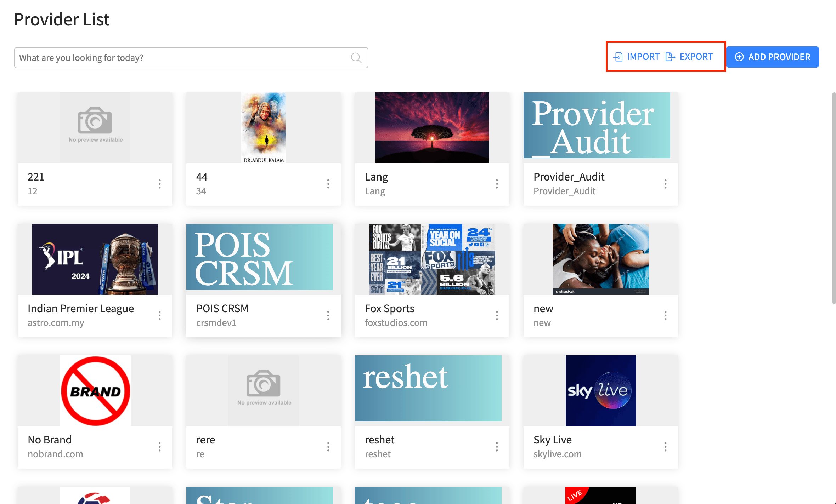
Task: Open three-dot menu on Provider_Audit card
Action: (666, 184)
